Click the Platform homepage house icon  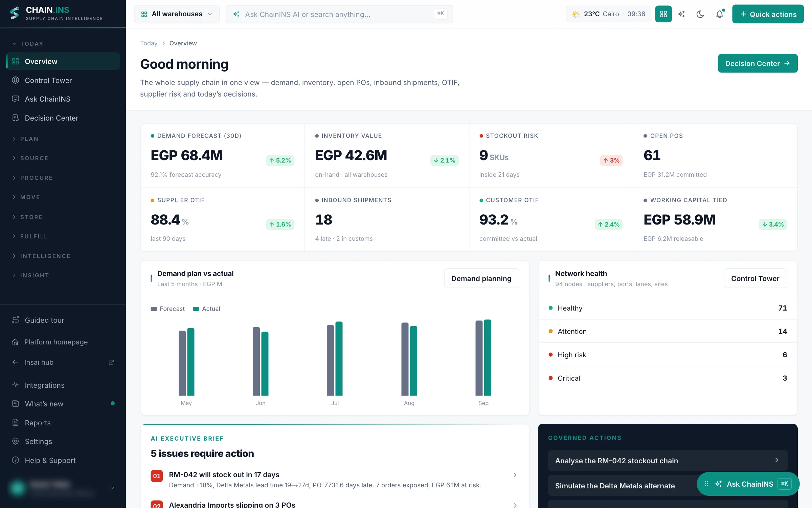click(15, 342)
